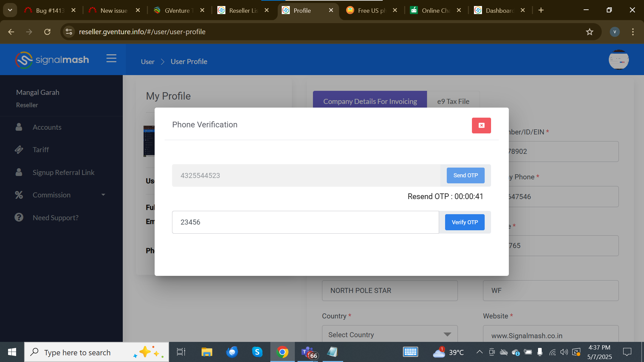Click the field showing WF

[x=551, y=291]
